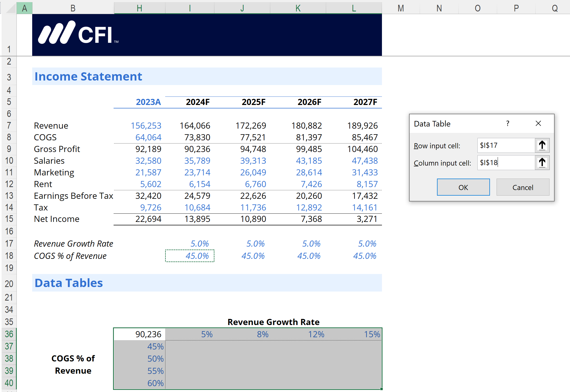The width and height of the screenshot is (570, 392).
Task: Click the Column input cell field
Action: coord(506,163)
